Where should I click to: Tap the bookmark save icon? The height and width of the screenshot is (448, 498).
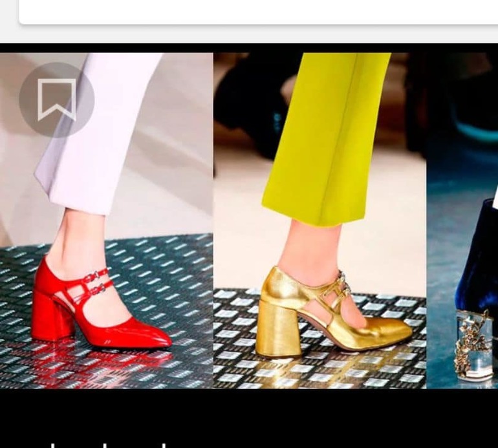coord(57,100)
